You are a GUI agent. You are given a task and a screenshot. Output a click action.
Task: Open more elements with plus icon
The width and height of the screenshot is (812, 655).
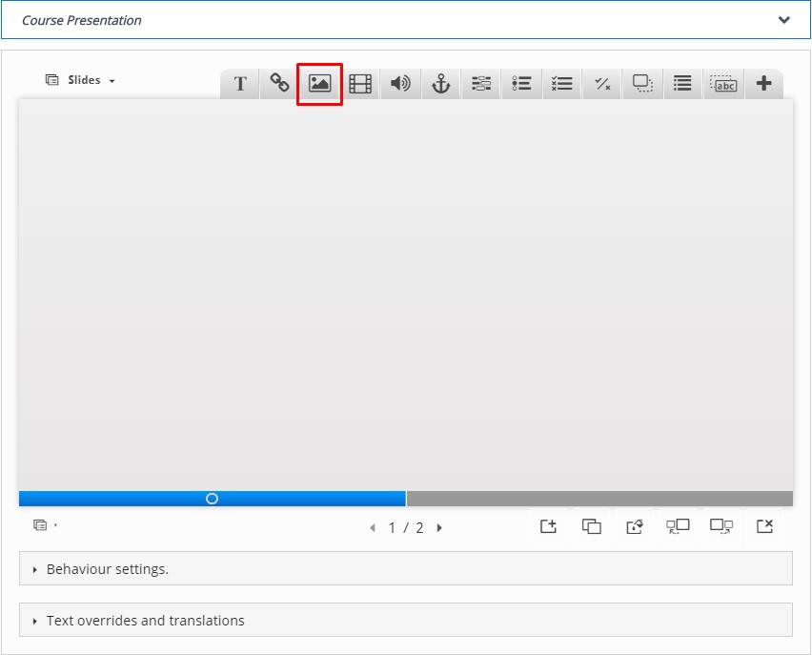pyautogui.click(x=763, y=84)
